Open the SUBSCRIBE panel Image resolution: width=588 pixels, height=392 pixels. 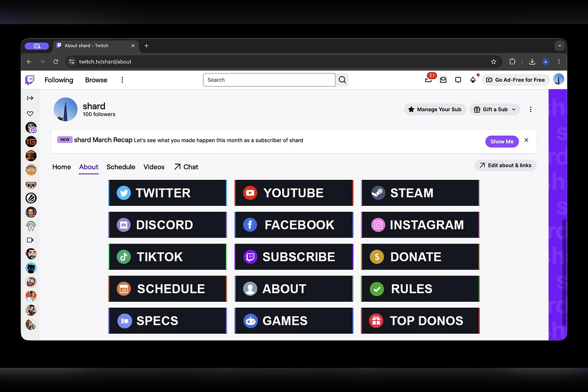coord(294,257)
